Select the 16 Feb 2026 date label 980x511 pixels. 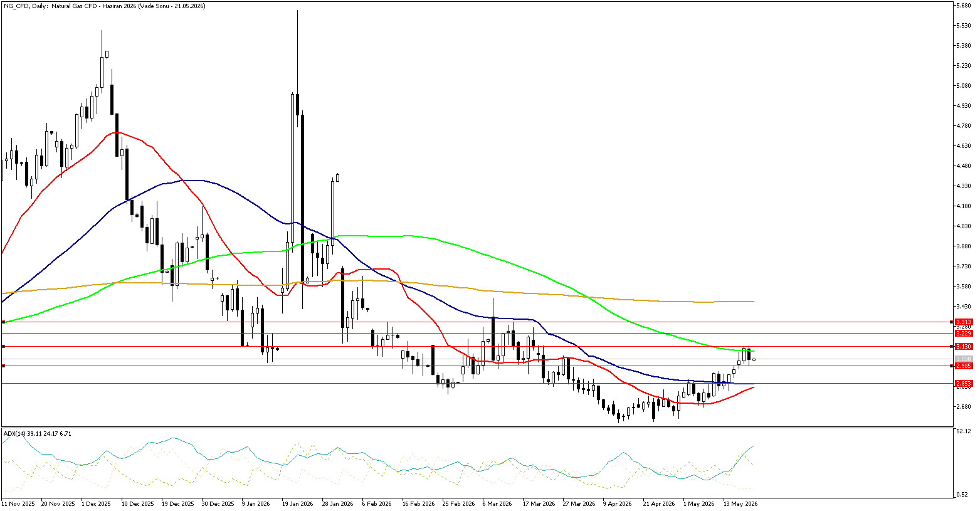tap(418, 503)
